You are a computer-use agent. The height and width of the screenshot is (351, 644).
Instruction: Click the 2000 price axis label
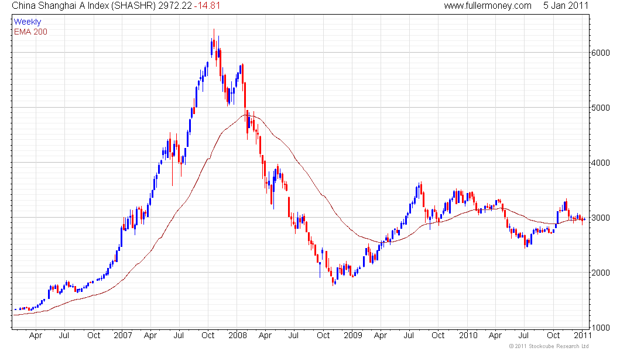(x=601, y=273)
